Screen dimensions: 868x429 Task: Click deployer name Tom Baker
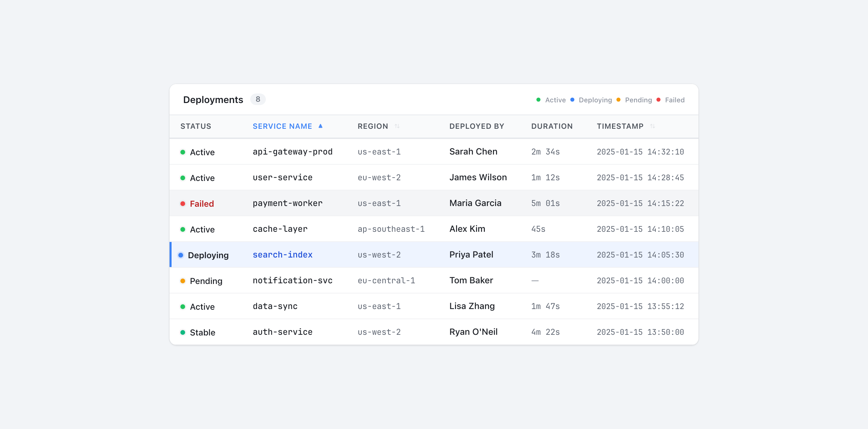(x=471, y=281)
